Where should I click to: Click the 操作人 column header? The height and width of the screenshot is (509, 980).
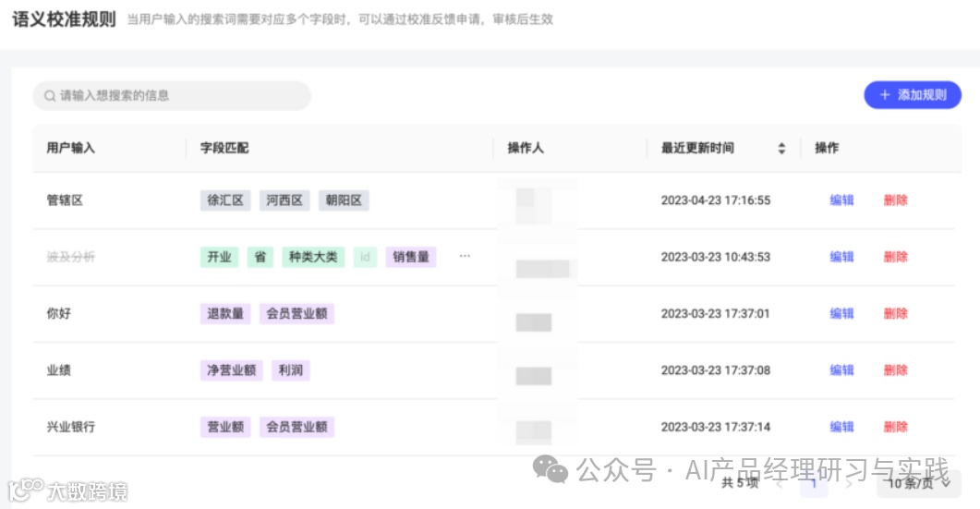point(526,148)
